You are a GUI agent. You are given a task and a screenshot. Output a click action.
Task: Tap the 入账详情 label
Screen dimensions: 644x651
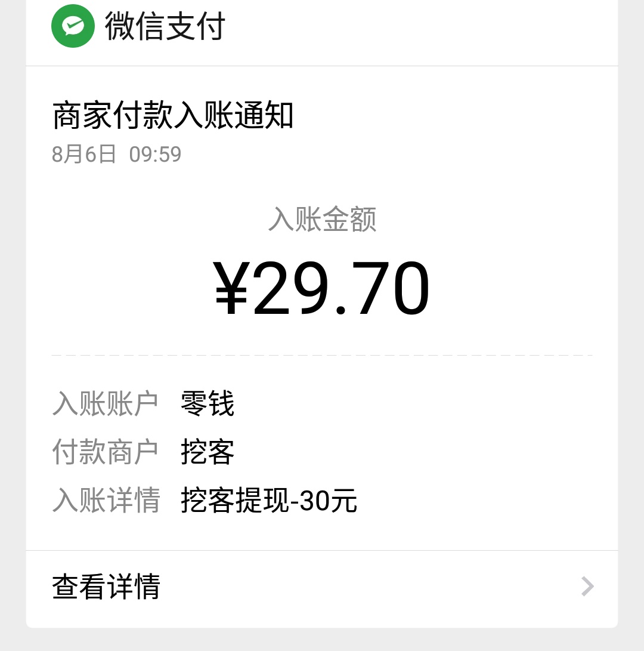pos(106,500)
